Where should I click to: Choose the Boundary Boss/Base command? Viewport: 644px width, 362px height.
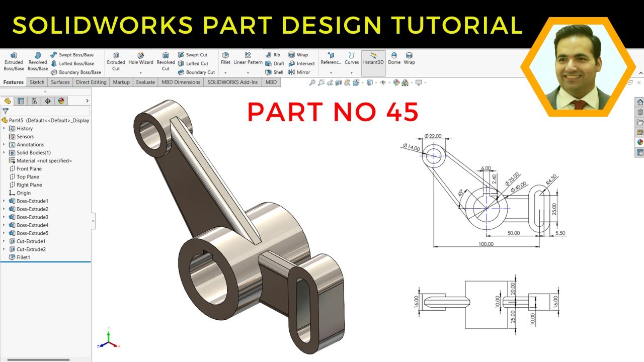(75, 72)
